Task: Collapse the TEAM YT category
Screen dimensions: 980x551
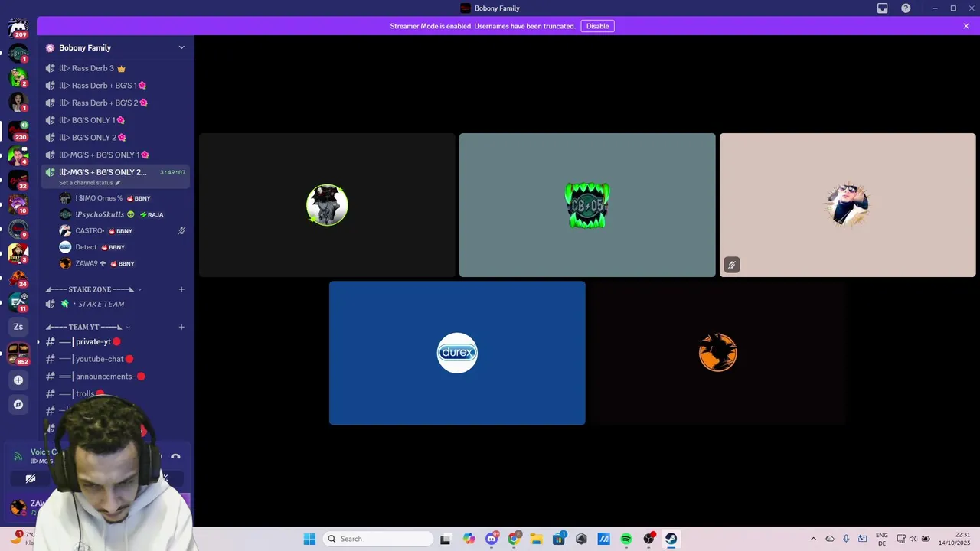Action: 87,327
